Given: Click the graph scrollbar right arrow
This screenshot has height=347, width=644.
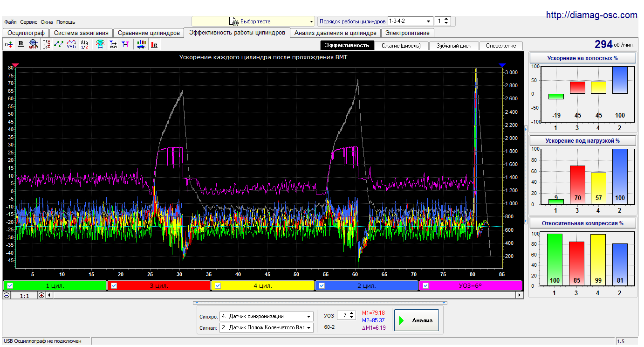Looking at the screenshot, I should click(x=520, y=295).
